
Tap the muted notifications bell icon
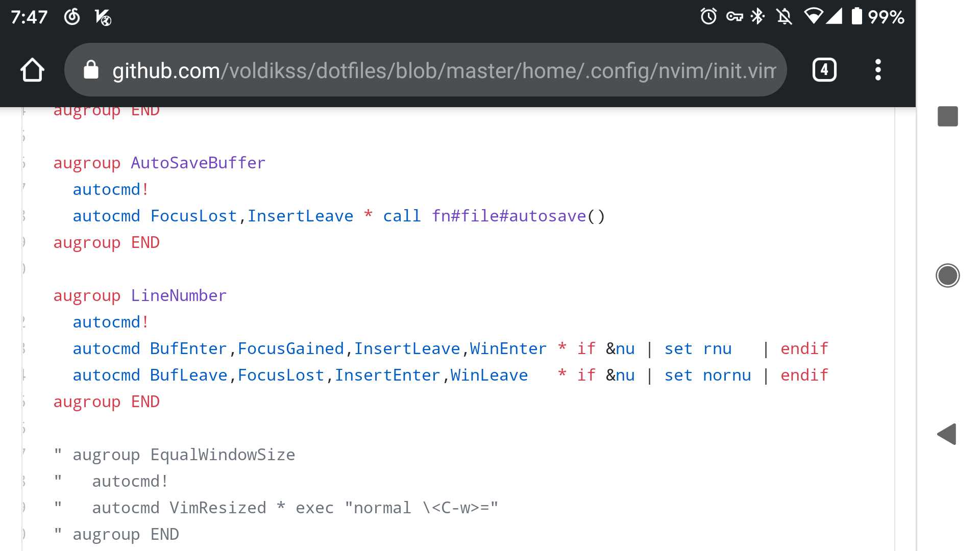pyautogui.click(x=785, y=17)
